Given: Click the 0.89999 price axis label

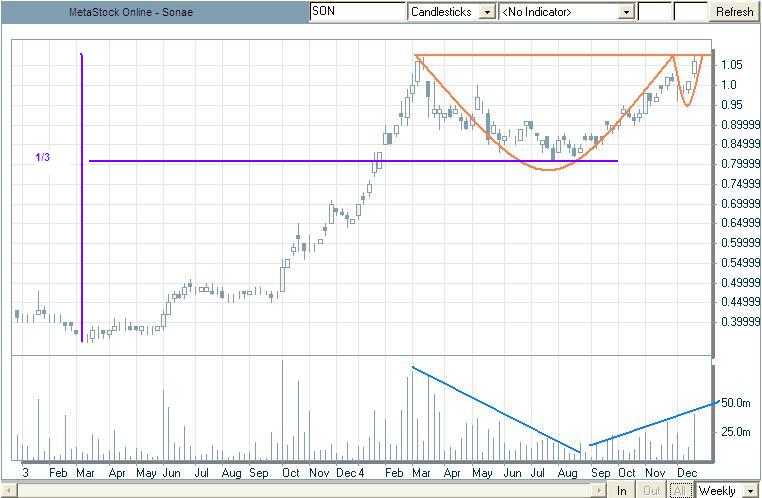Looking at the screenshot, I should [x=740, y=124].
